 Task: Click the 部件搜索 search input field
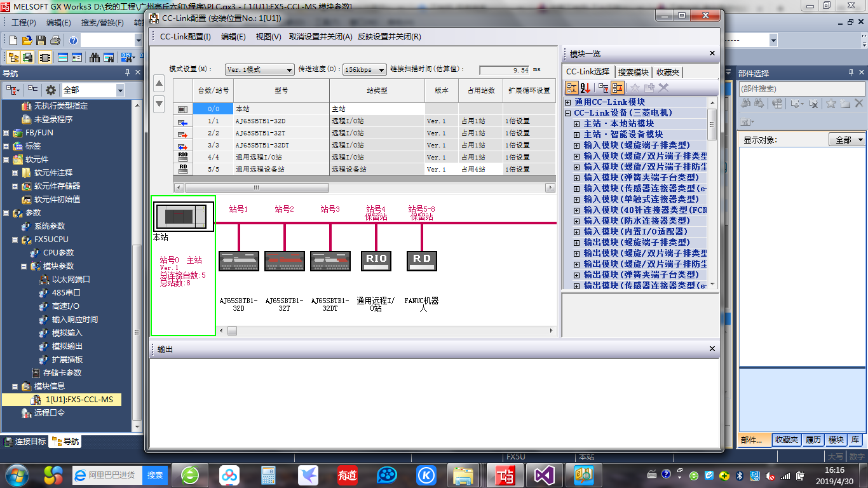coord(801,89)
